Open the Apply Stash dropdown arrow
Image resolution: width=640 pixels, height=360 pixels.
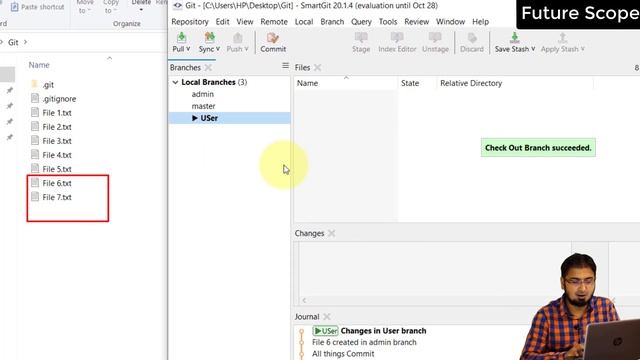(582, 49)
